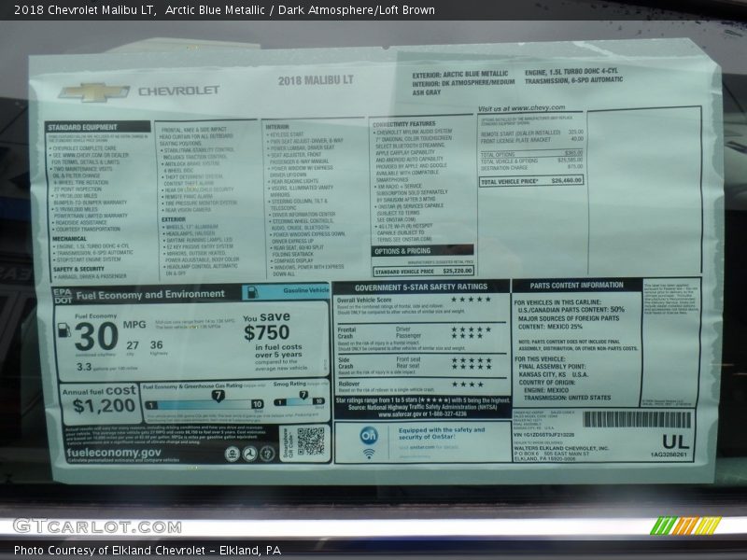Click the GTCarLot.com watermark logo
The width and height of the screenshot is (747, 560).
point(96,525)
